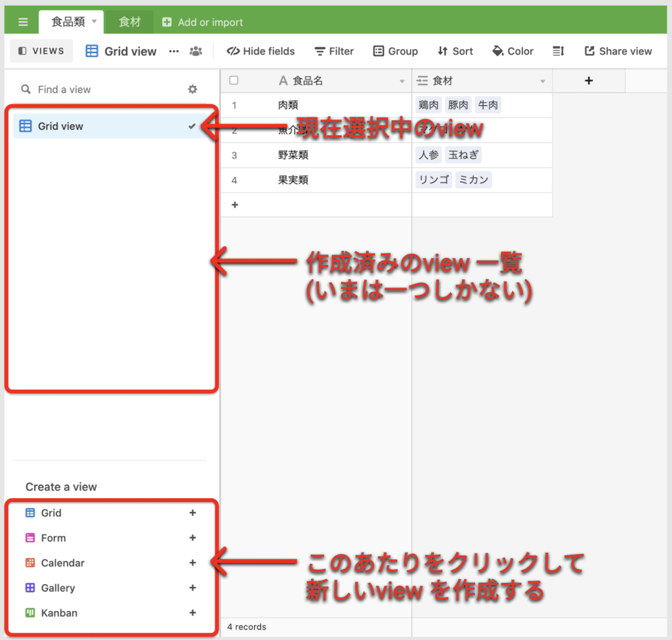The width and height of the screenshot is (672, 640).
Task: Create a new Calendar view
Action: (x=192, y=563)
